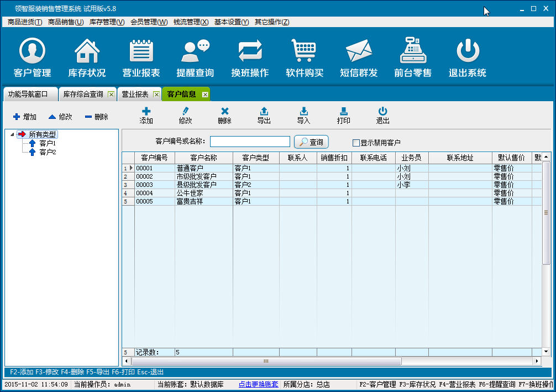Viewport: 556px width, 392px height.
Task: Open the 库存管理(V) menu
Action: (107, 22)
